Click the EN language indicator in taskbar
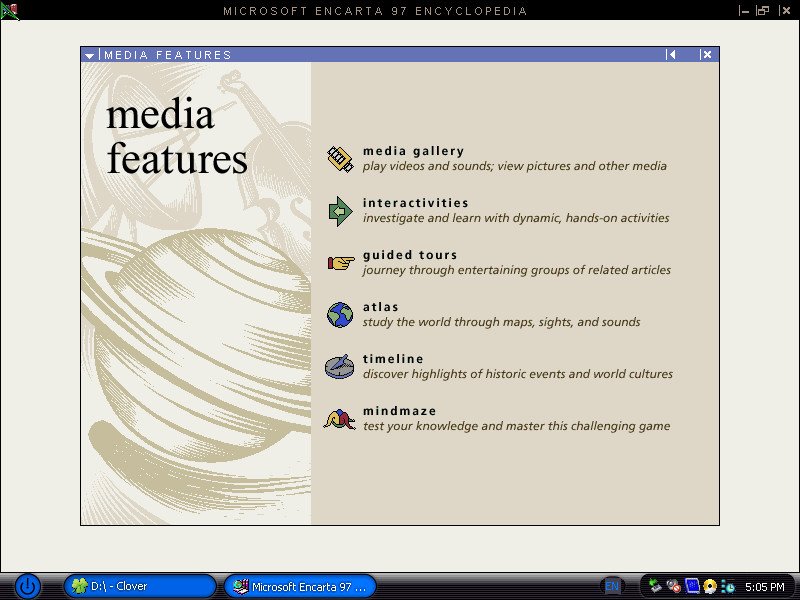The width and height of the screenshot is (800, 600). (611, 586)
